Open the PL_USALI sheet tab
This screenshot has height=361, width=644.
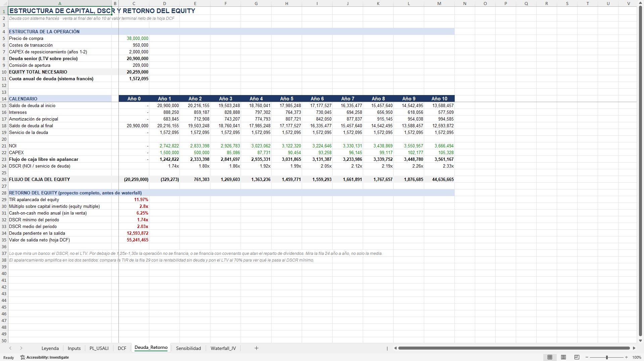point(99,348)
